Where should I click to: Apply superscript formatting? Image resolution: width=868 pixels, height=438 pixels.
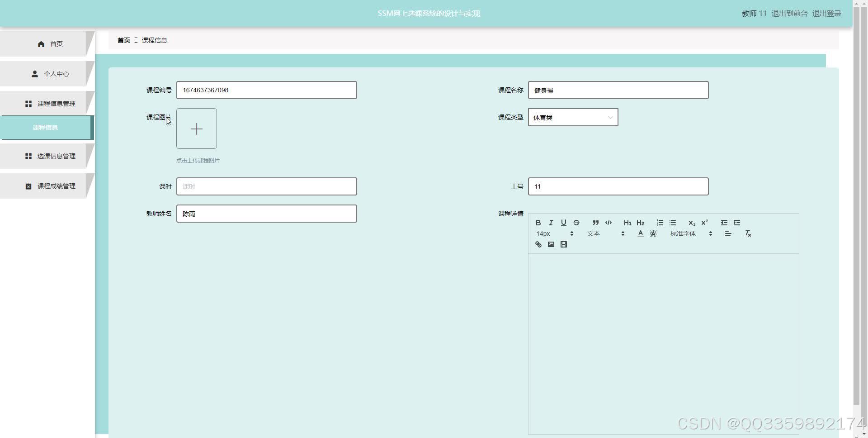[704, 223]
